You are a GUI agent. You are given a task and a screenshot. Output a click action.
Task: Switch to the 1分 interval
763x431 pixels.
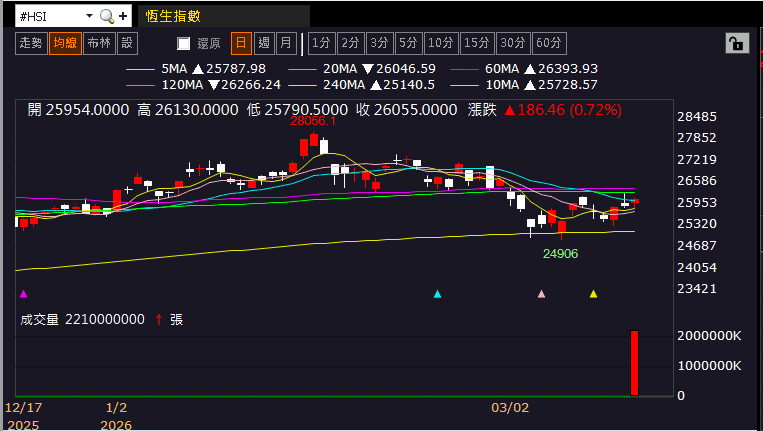click(x=321, y=43)
